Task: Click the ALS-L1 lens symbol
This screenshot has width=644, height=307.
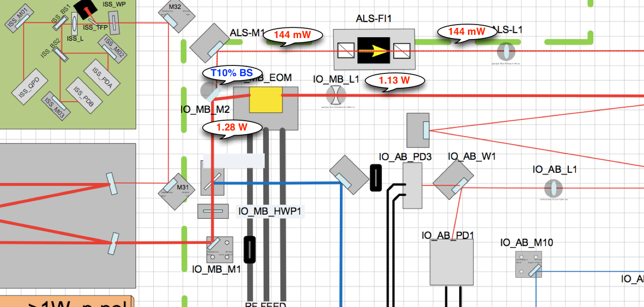Action: [507, 50]
